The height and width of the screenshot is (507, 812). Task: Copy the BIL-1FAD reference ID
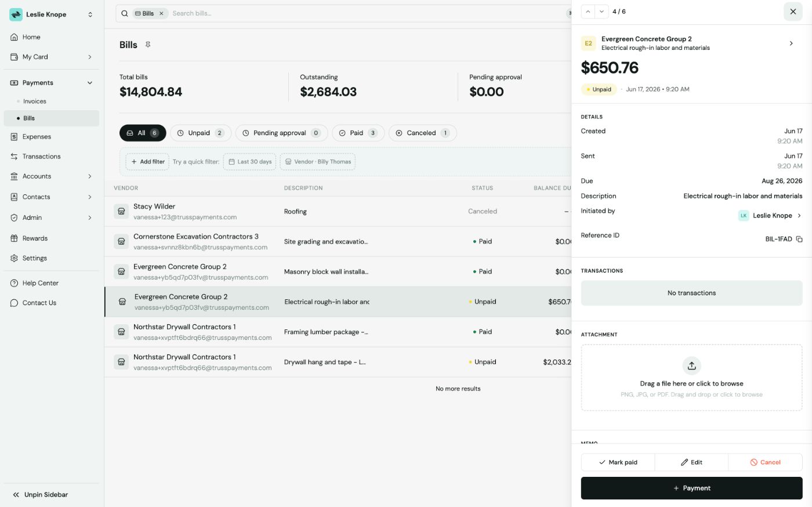pyautogui.click(x=799, y=239)
